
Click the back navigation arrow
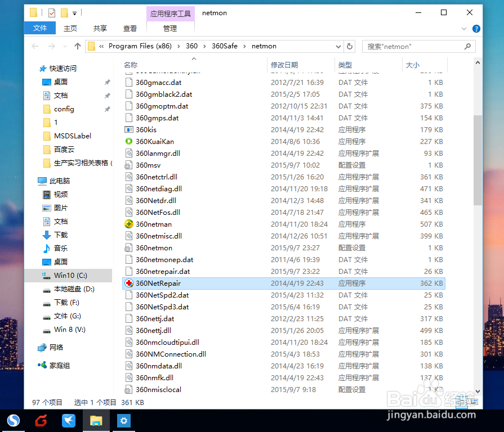35,46
